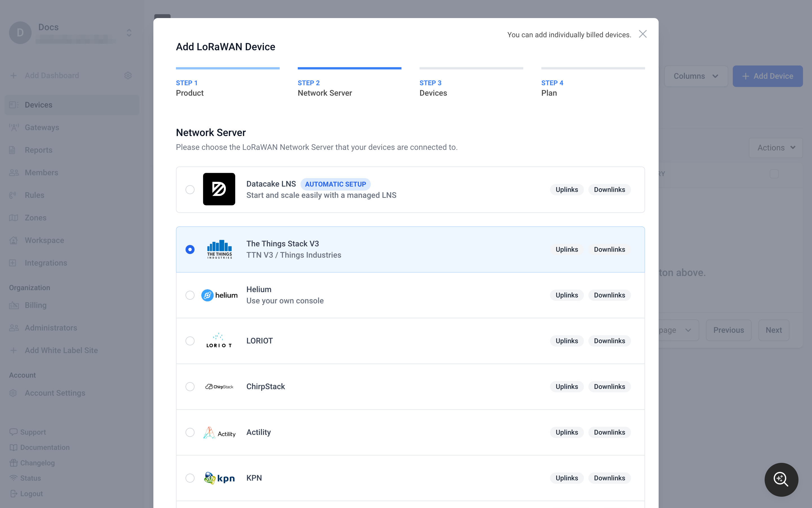This screenshot has height=508, width=812.
Task: Click the Administrators sidebar icon
Action: (x=14, y=328)
